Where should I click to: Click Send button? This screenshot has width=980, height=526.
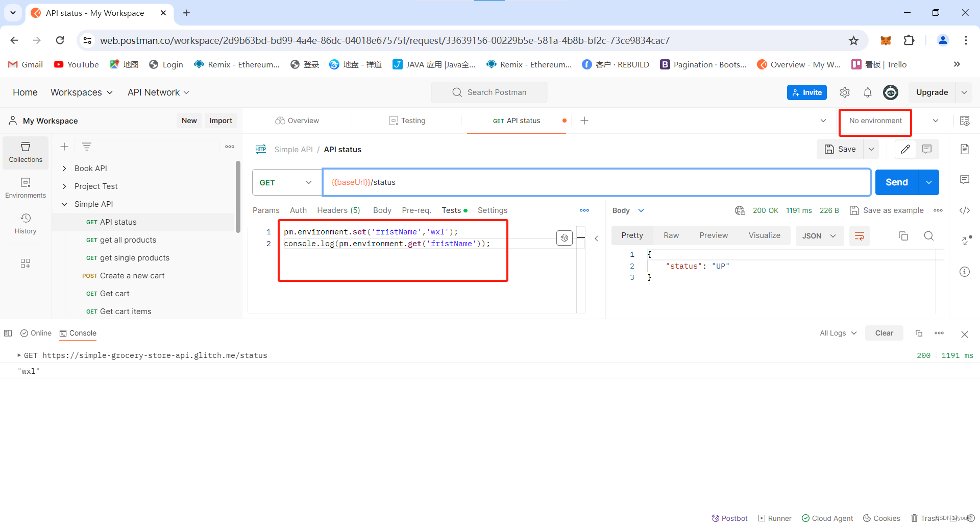tap(897, 182)
